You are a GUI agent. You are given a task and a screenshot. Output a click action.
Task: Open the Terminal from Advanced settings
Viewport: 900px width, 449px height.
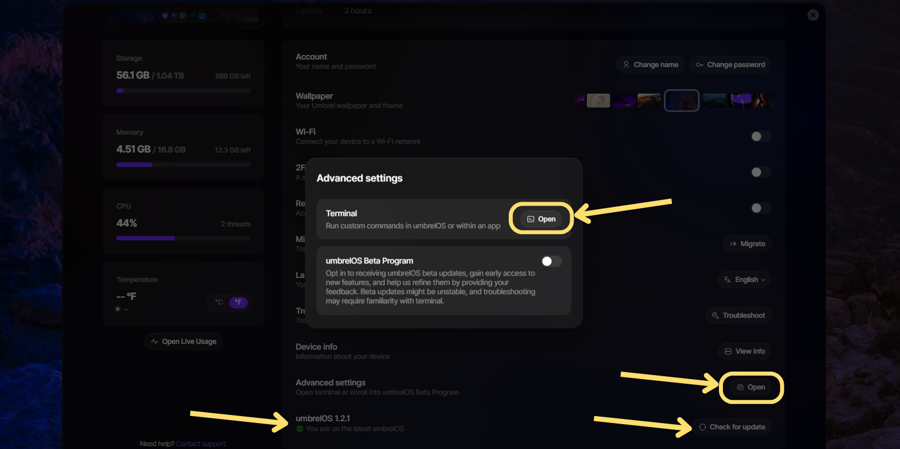pyautogui.click(x=541, y=219)
